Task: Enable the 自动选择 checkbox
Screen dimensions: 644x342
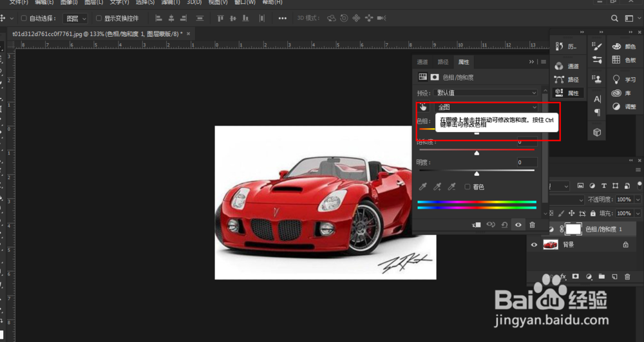Action: pyautogui.click(x=24, y=19)
